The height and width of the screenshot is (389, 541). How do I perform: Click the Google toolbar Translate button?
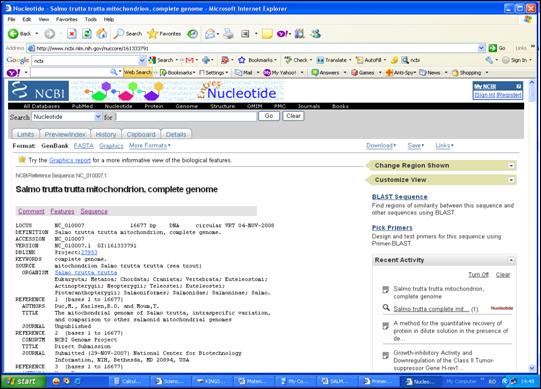332,60
